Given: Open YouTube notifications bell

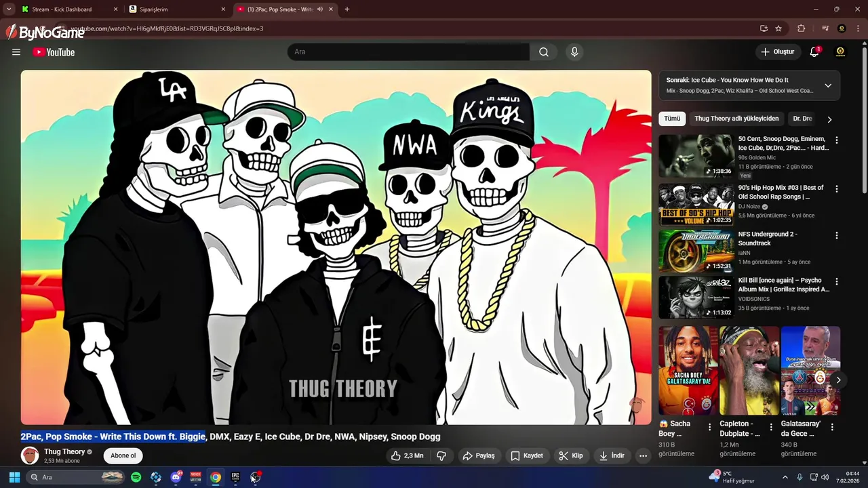Looking at the screenshot, I should [x=814, y=52].
